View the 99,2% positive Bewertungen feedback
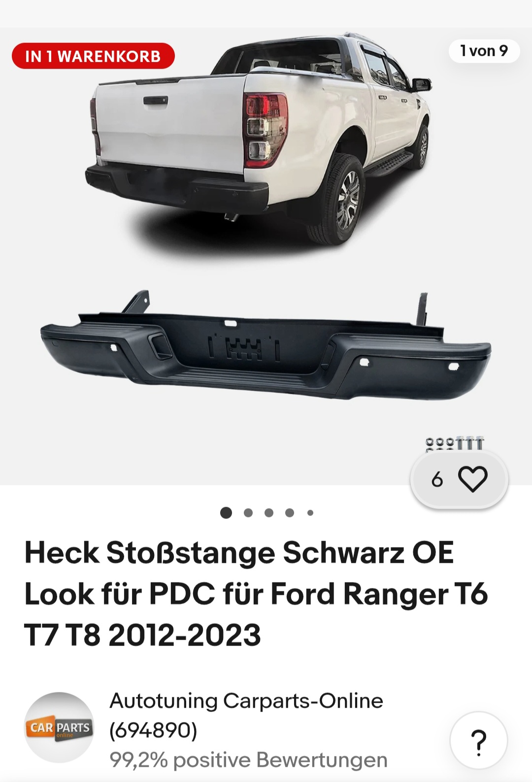532x782 pixels. 248,760
